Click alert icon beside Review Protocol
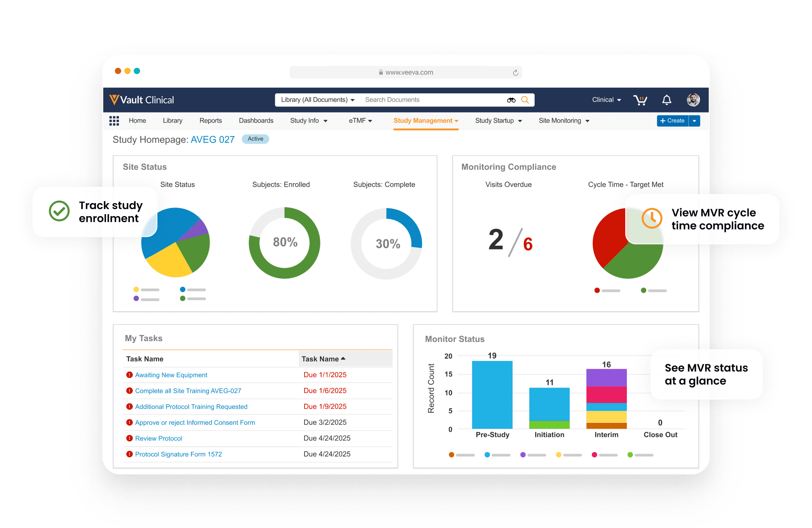812x528 pixels. (x=130, y=438)
